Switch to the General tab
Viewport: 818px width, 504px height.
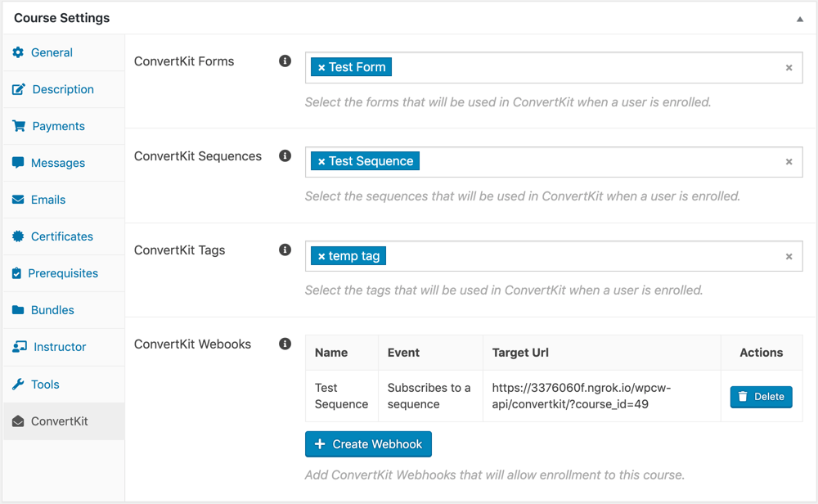[x=52, y=52]
